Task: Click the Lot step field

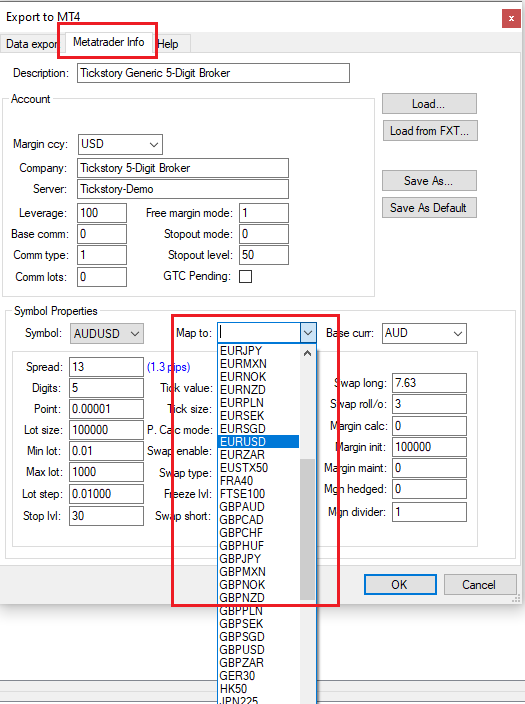Action: click(x=106, y=494)
